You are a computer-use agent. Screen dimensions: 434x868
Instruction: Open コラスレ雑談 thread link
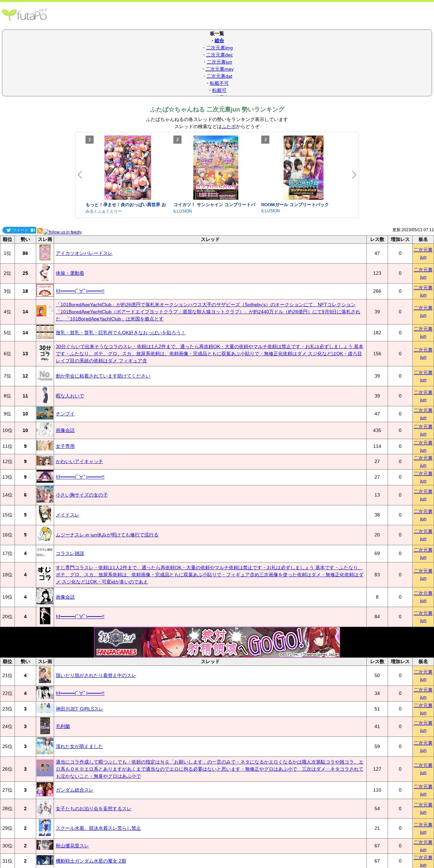click(x=70, y=554)
